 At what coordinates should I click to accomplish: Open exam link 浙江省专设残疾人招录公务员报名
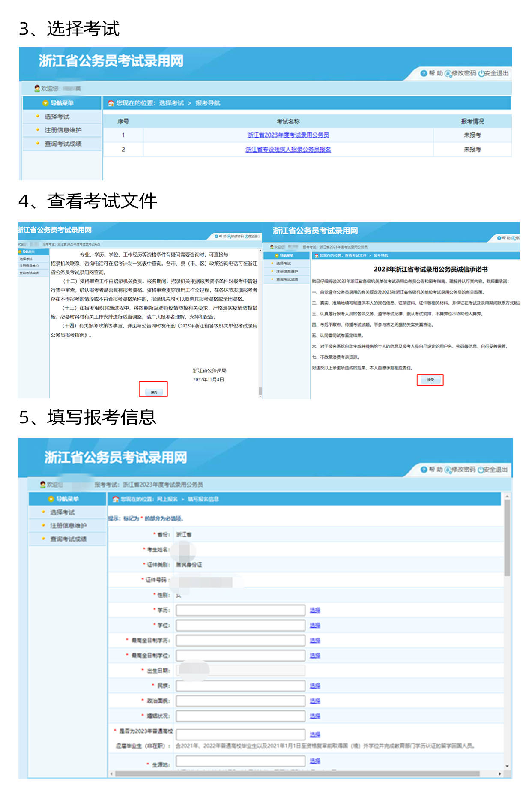click(288, 150)
